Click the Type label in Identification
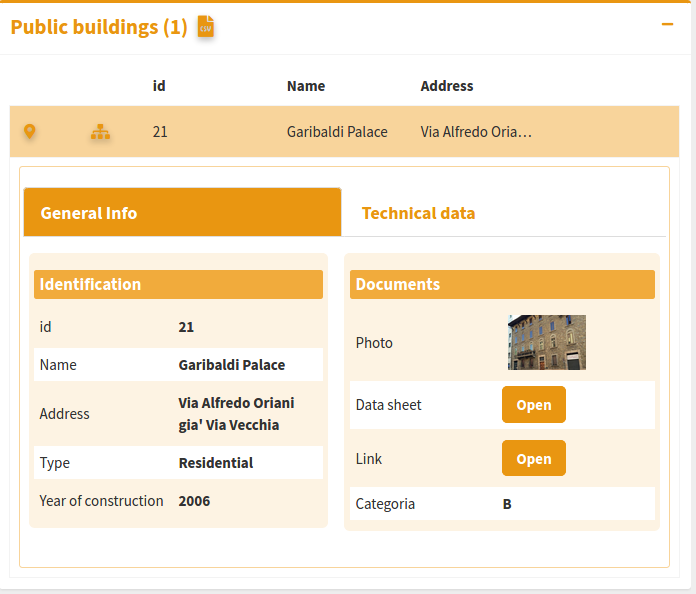Screen dimensions: 696x594 pos(55,463)
